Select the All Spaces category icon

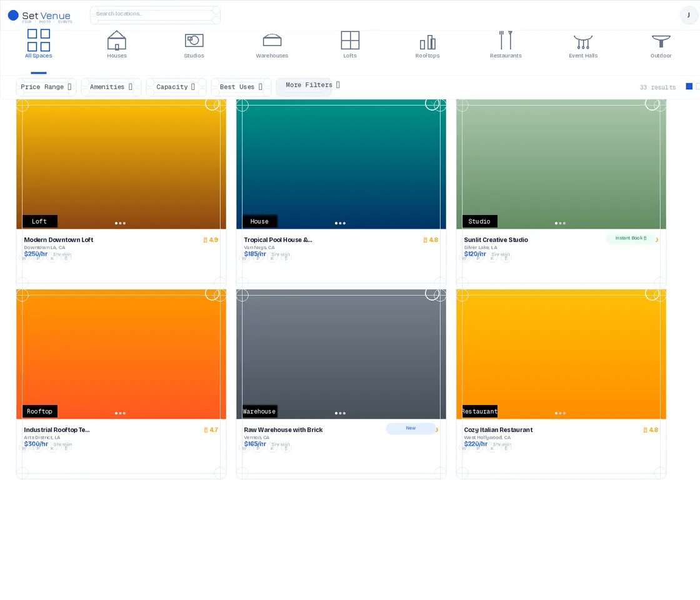point(39,40)
